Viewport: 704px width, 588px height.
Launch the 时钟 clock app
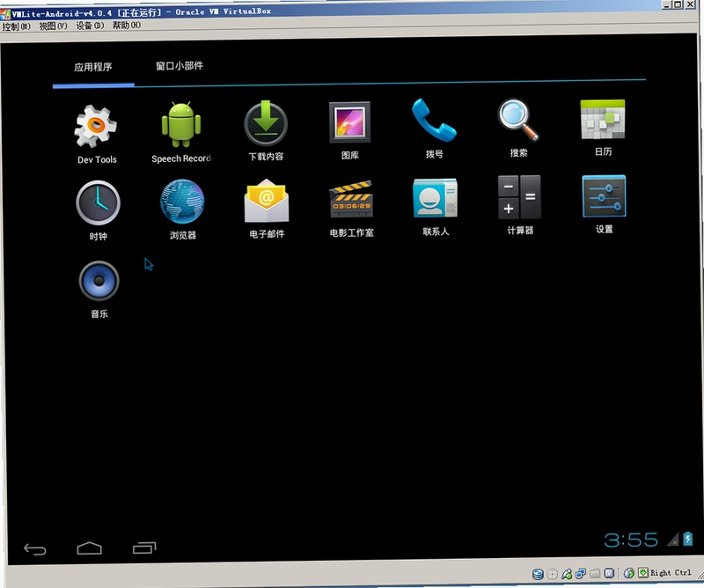coord(98,202)
